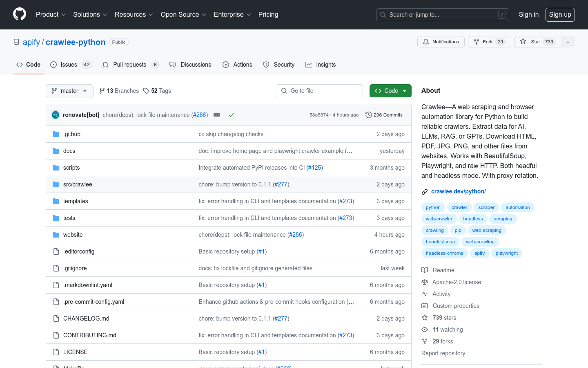Open 206 Commits history icon

pyautogui.click(x=368, y=115)
